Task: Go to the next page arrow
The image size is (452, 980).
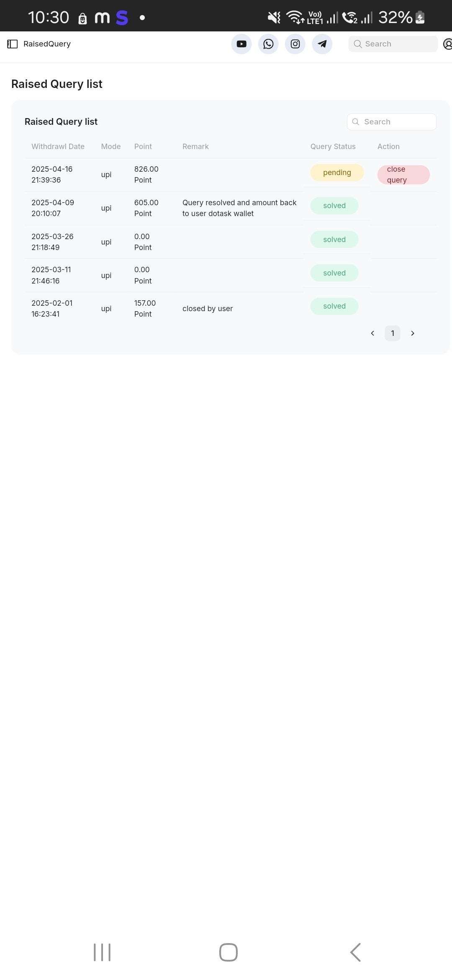Action: point(413,333)
